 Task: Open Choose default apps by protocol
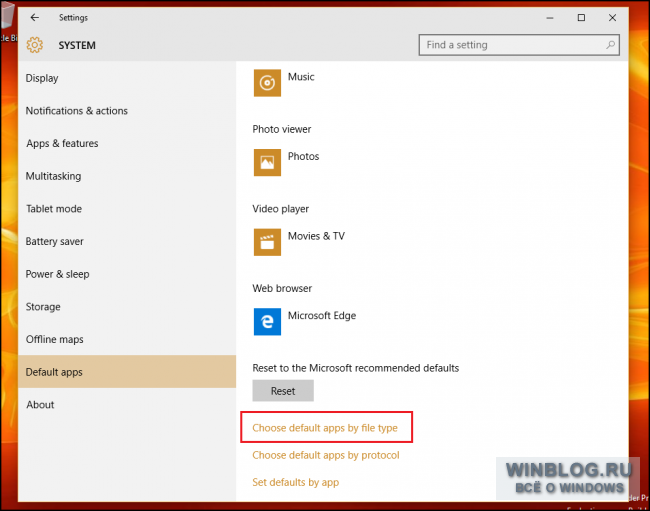click(x=326, y=455)
